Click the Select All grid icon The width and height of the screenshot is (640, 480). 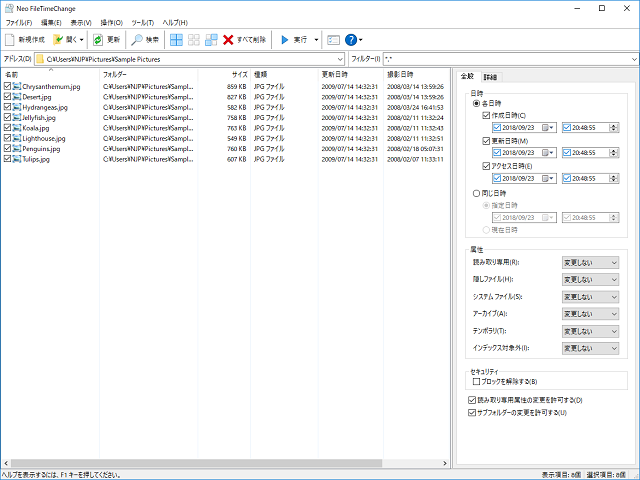[176, 40]
